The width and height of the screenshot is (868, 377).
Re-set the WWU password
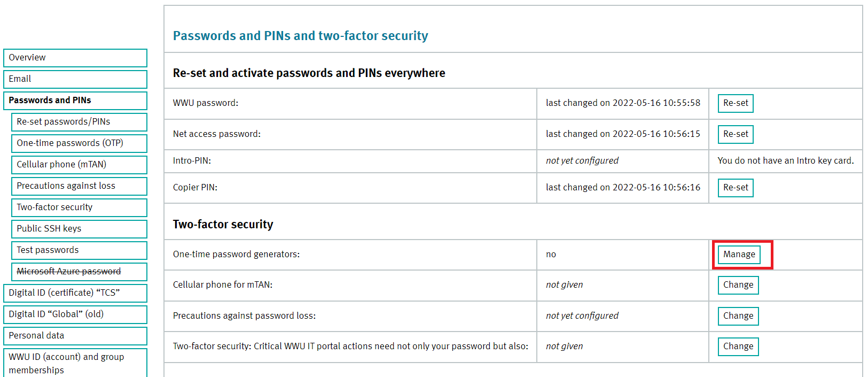tap(736, 103)
